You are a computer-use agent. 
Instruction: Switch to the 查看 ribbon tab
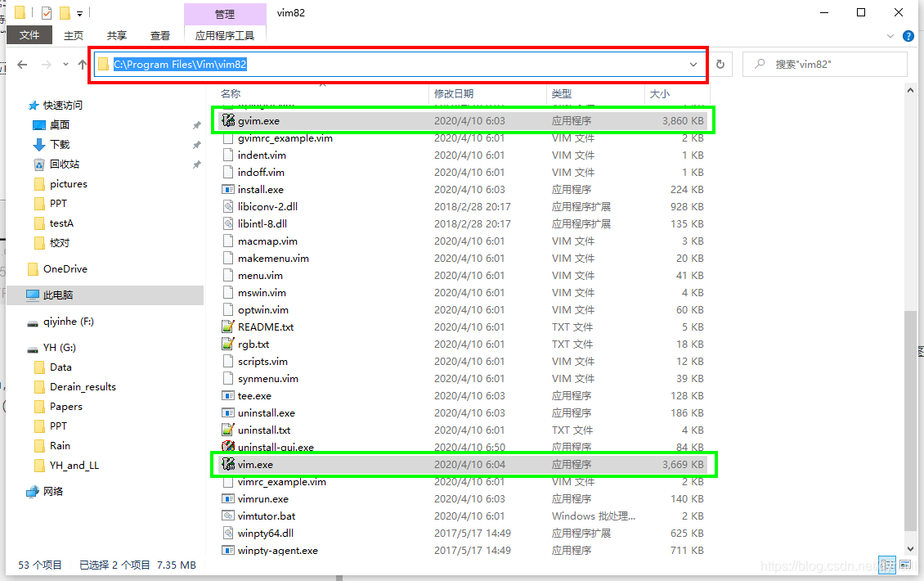(x=160, y=35)
